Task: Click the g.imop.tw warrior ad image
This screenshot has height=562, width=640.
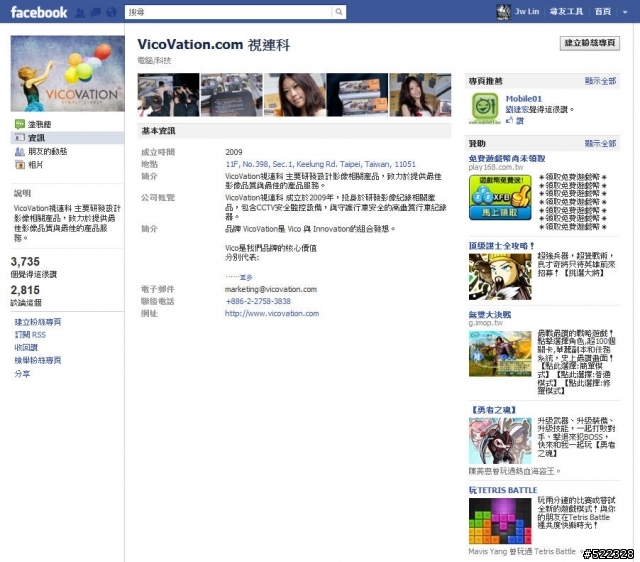Action: tap(500, 353)
